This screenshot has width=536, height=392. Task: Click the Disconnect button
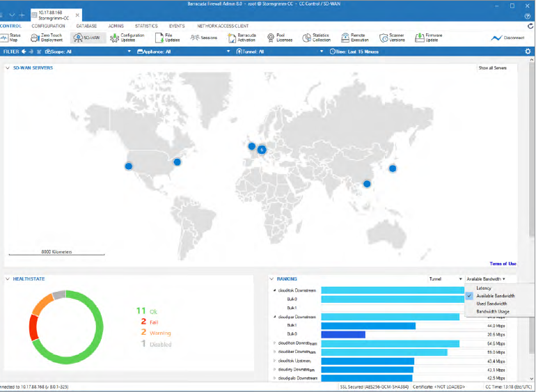pyautogui.click(x=507, y=38)
